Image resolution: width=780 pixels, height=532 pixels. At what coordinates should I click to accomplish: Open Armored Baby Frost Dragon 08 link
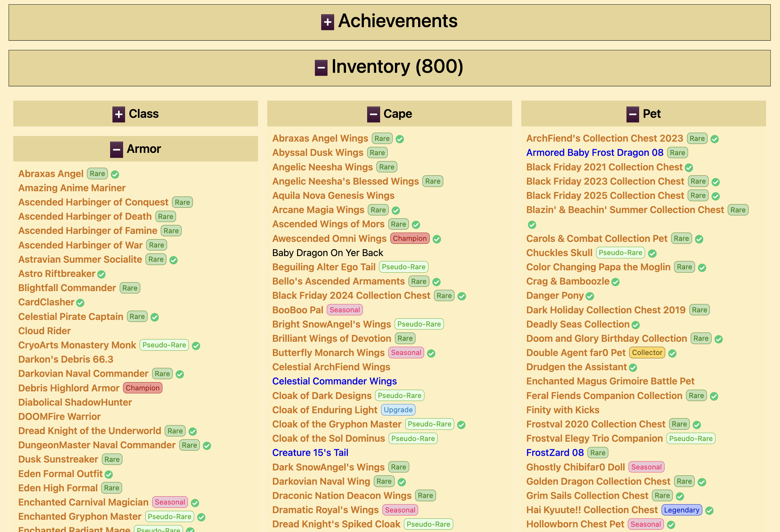tap(595, 153)
